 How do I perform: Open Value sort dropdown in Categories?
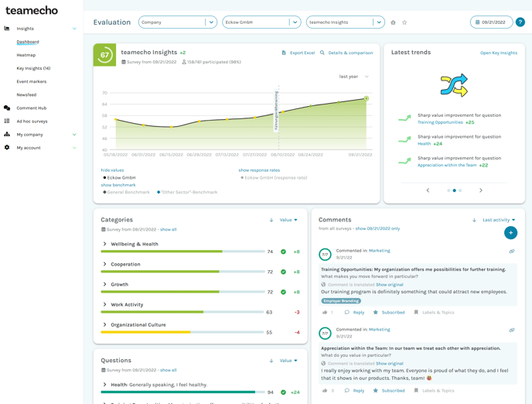288,220
